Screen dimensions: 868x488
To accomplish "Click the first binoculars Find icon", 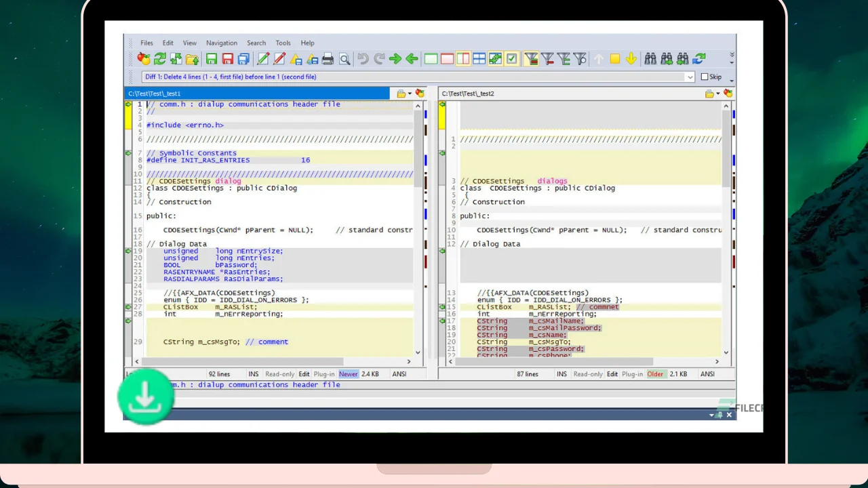I will (650, 59).
